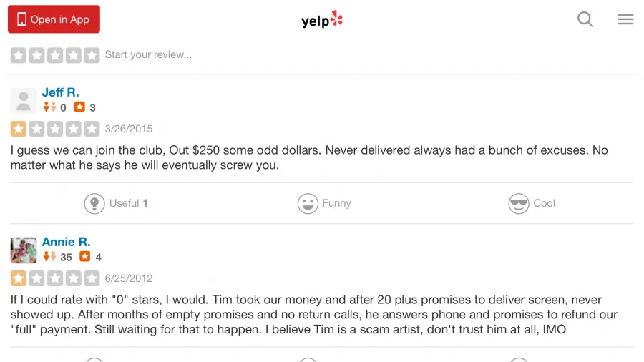Mark Jeff R.'s review as Cool
This screenshot has height=362, width=644.
point(532,203)
